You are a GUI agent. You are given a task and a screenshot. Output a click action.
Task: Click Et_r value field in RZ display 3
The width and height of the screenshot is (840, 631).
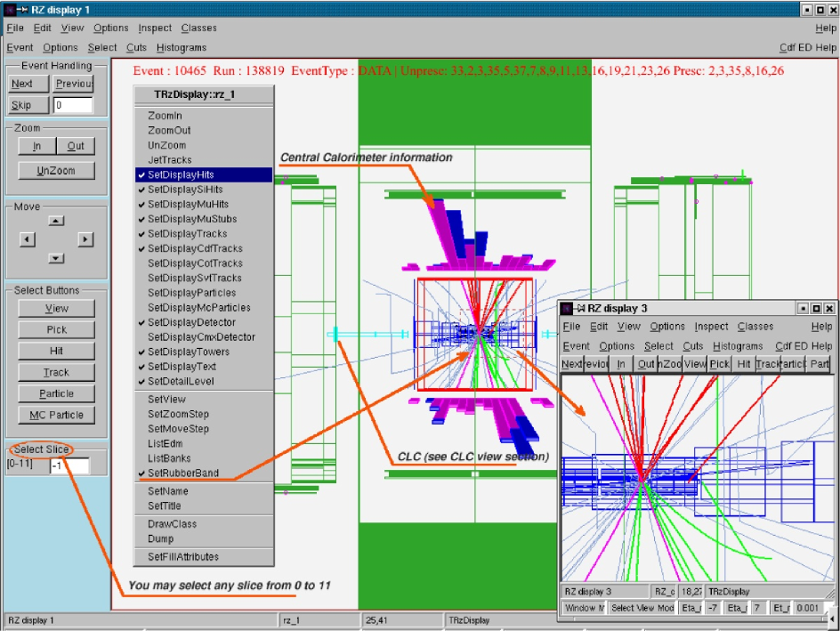tap(808, 608)
